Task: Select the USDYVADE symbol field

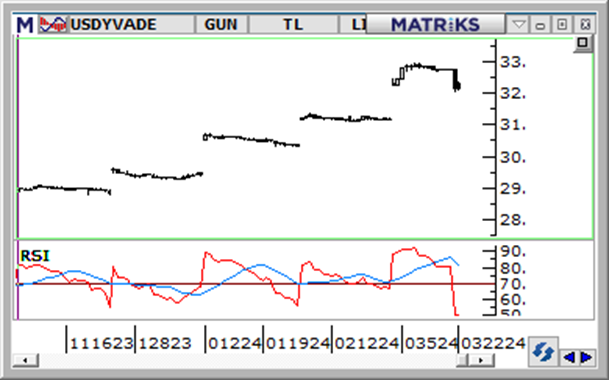Action: pyautogui.click(x=131, y=24)
